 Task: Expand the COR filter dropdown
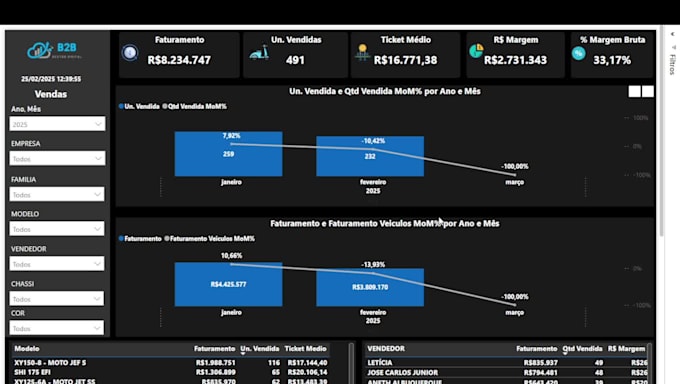pyautogui.click(x=57, y=328)
